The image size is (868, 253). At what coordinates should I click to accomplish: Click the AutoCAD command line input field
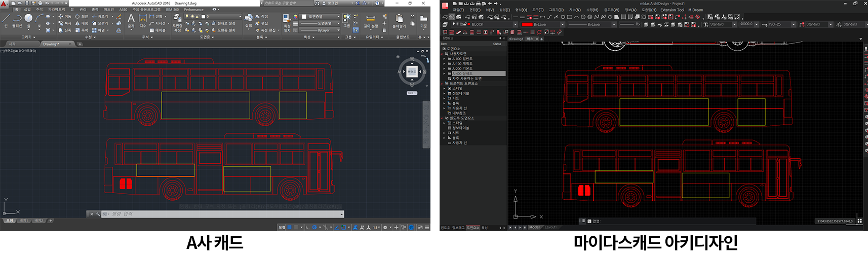tap(223, 214)
